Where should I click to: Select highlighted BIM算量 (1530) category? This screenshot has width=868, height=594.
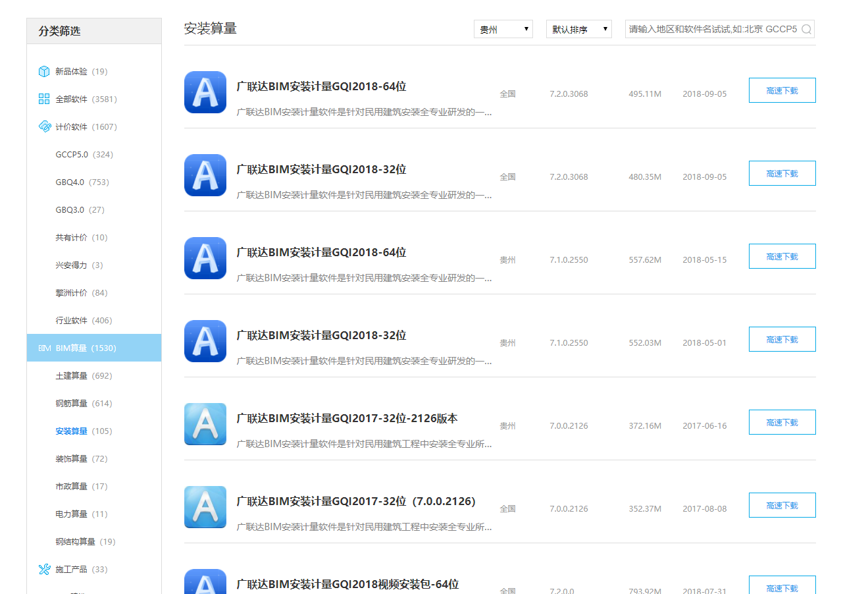[x=94, y=348]
